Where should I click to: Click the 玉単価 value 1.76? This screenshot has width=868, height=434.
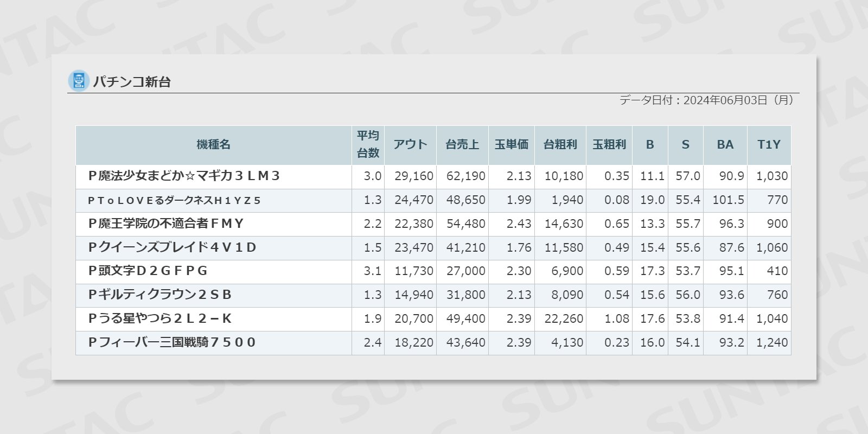(x=519, y=247)
